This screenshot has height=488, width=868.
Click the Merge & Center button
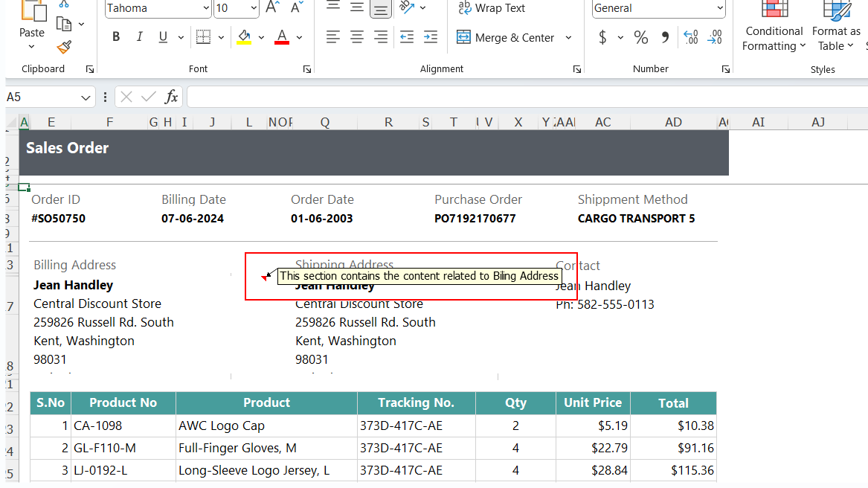point(506,38)
